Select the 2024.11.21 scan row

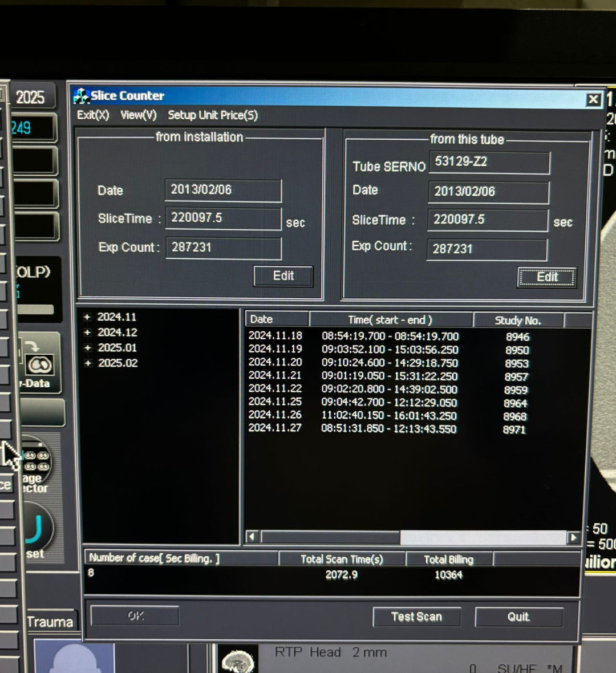point(389,376)
